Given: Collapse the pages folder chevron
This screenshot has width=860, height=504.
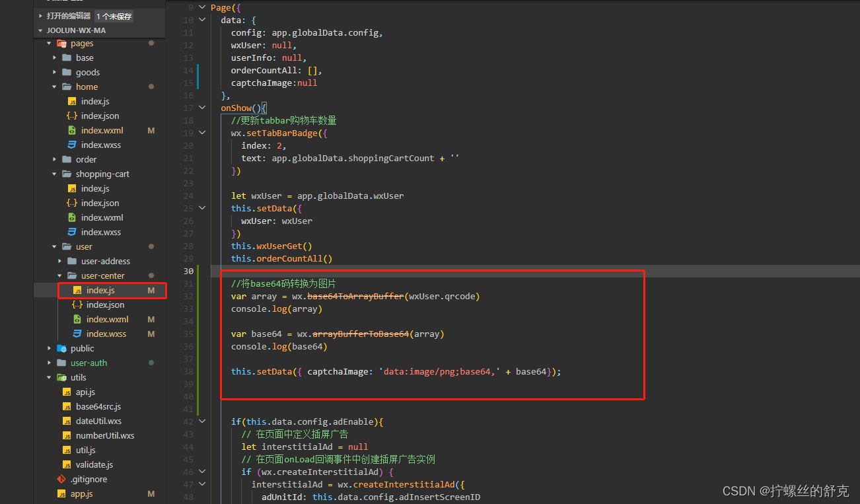Looking at the screenshot, I should (49, 44).
